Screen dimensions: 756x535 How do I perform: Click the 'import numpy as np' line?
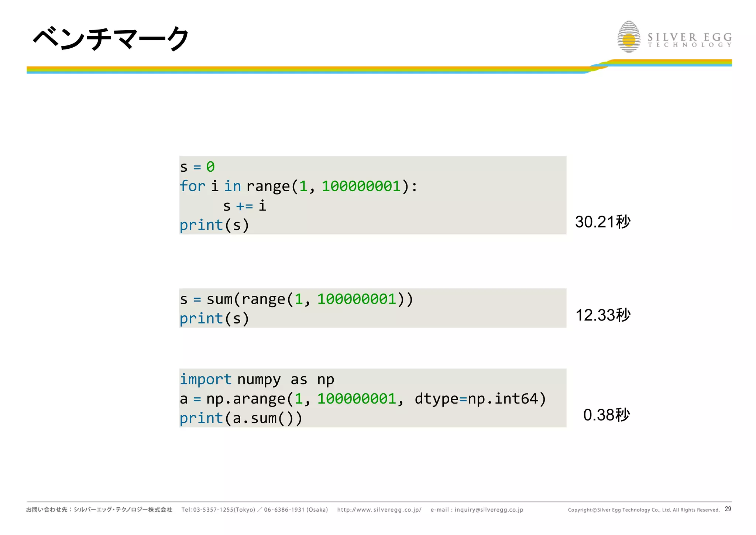point(257,380)
